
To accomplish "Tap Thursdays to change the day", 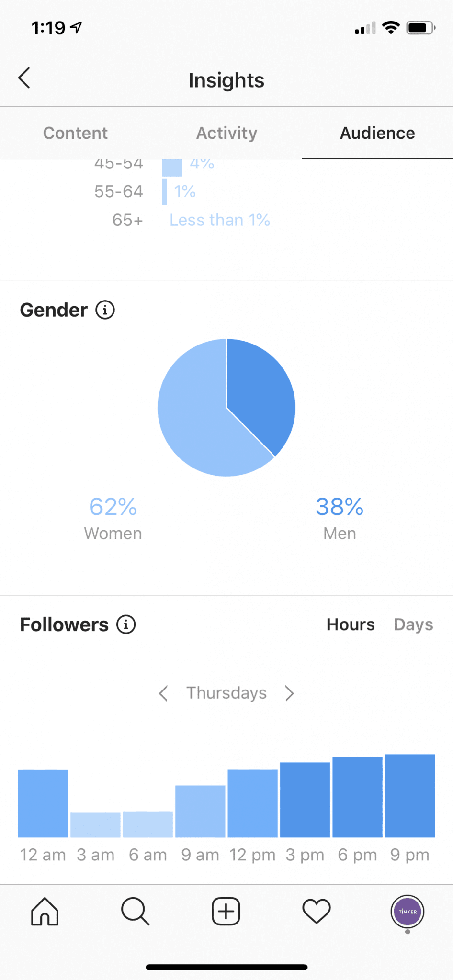I will coord(226,693).
